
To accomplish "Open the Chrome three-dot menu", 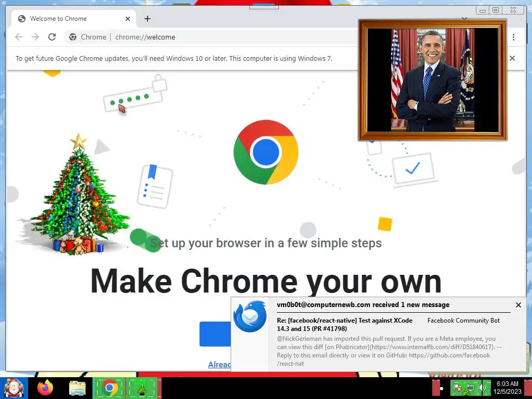I will [513, 37].
